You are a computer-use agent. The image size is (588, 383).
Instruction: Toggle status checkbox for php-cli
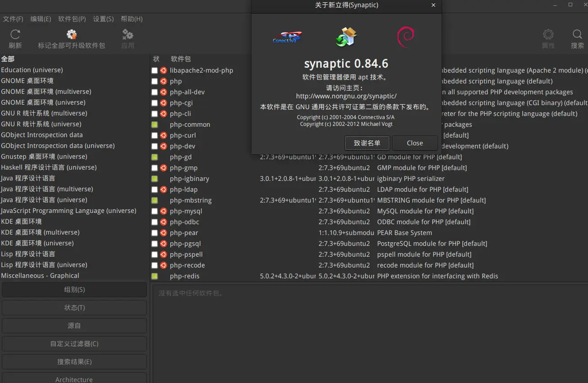pyautogui.click(x=155, y=114)
